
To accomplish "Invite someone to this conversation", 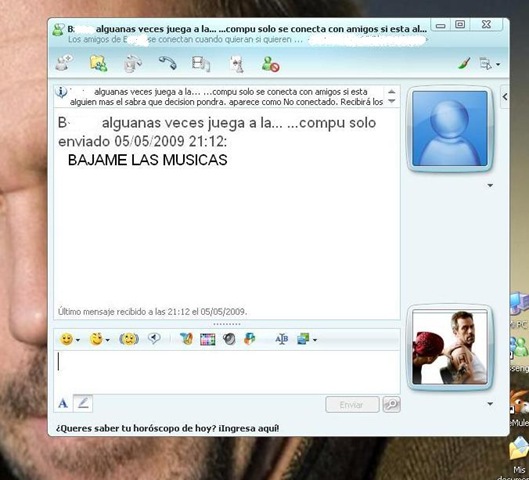I will pyautogui.click(x=64, y=63).
